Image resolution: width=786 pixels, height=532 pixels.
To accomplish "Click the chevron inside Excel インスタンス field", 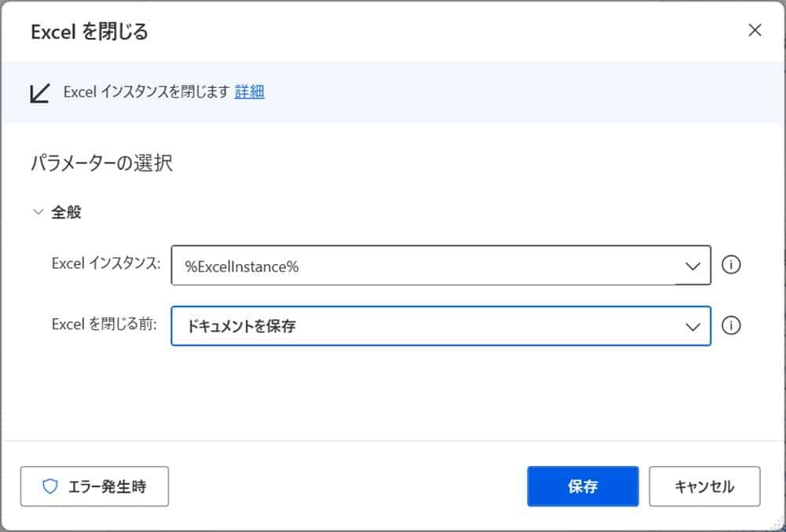I will pyautogui.click(x=692, y=265).
